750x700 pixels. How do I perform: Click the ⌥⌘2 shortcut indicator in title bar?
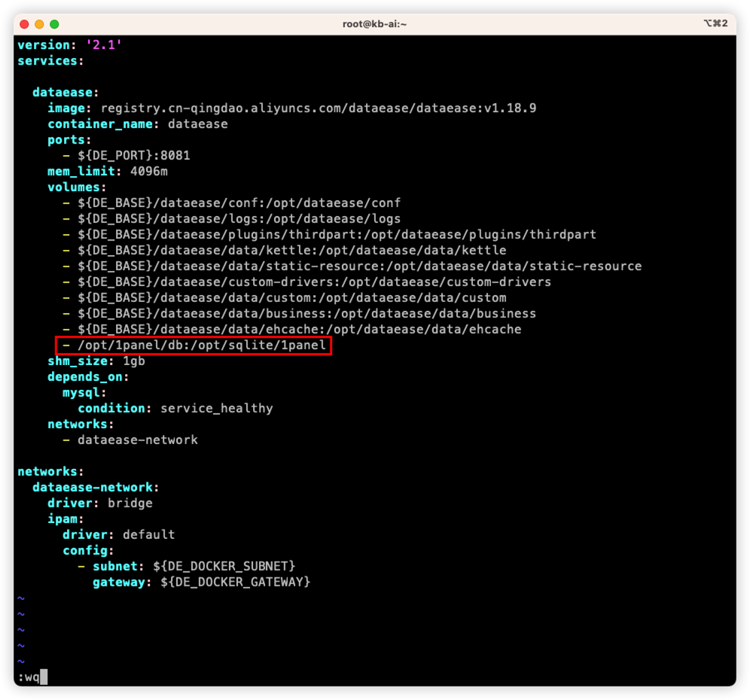(x=715, y=24)
